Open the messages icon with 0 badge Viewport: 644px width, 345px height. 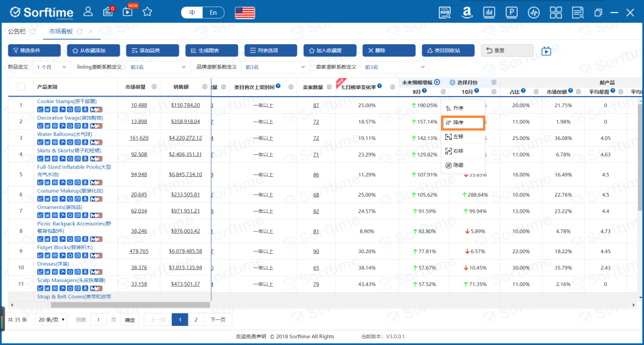(108, 12)
